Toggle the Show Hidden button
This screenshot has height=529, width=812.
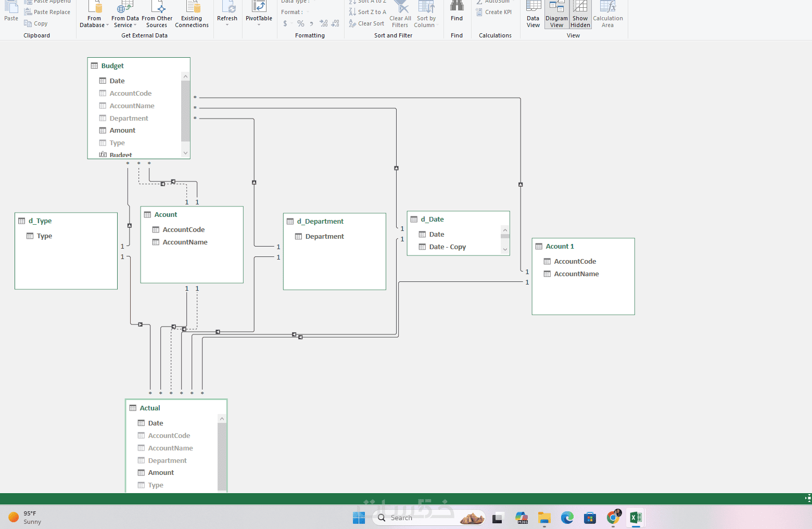[x=580, y=14]
